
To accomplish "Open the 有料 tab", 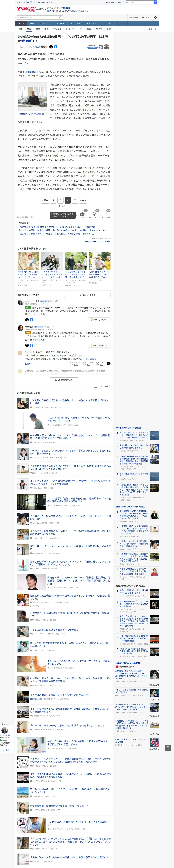I will (123, 24).
